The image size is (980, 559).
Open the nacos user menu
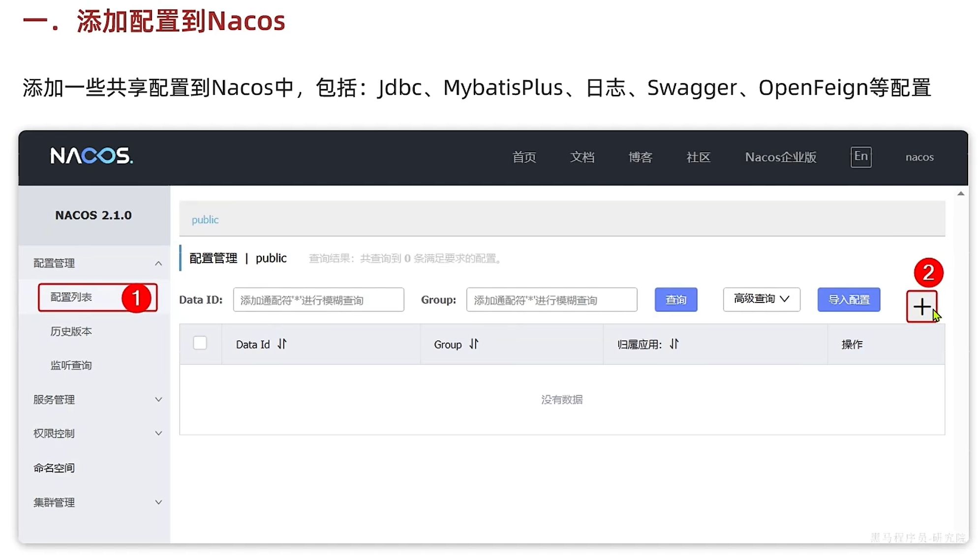click(919, 157)
